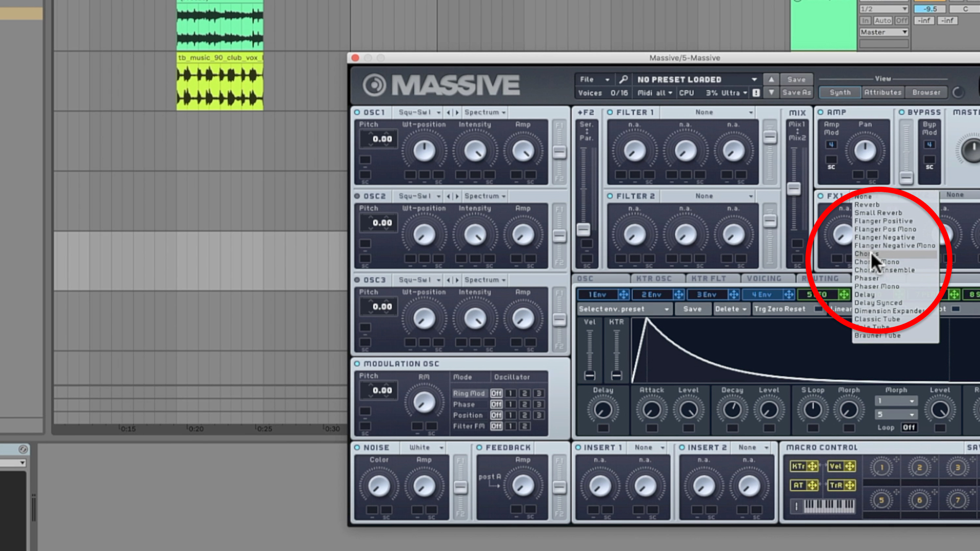
Task: Open OSC2 Spectrum mode dropdown
Action: [484, 196]
